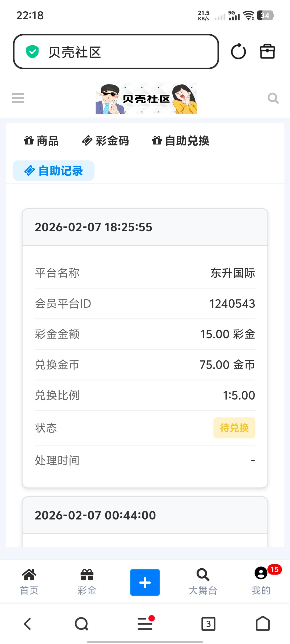This screenshot has width=290, height=644.
Task: Open the browser menu with red dot
Action: (145, 624)
